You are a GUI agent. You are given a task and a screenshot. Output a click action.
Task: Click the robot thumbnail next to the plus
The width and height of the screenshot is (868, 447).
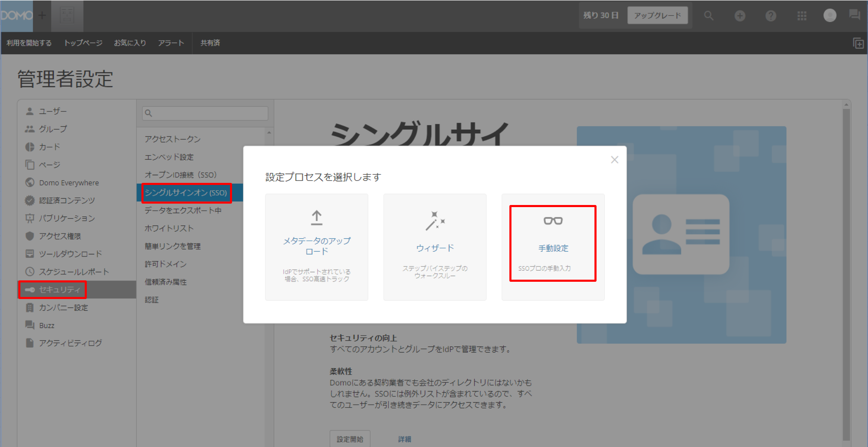(x=67, y=16)
